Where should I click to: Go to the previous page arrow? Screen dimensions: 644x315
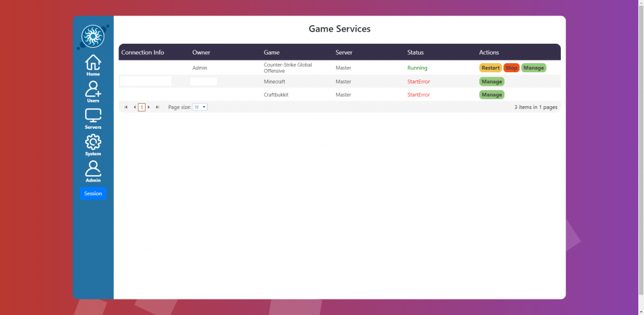pos(134,107)
